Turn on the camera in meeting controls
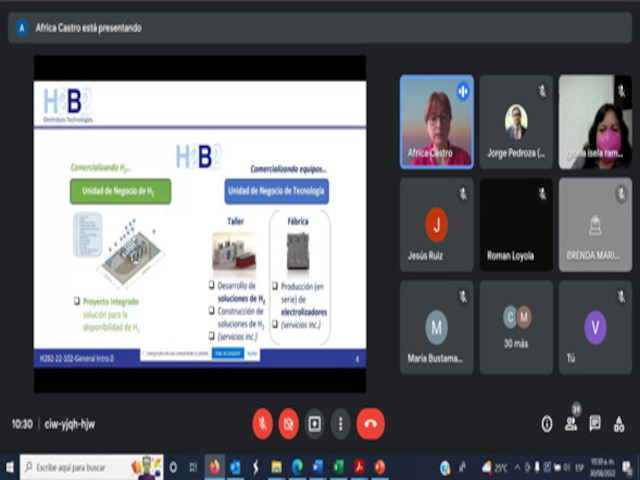The height and width of the screenshot is (480, 640). point(289,424)
